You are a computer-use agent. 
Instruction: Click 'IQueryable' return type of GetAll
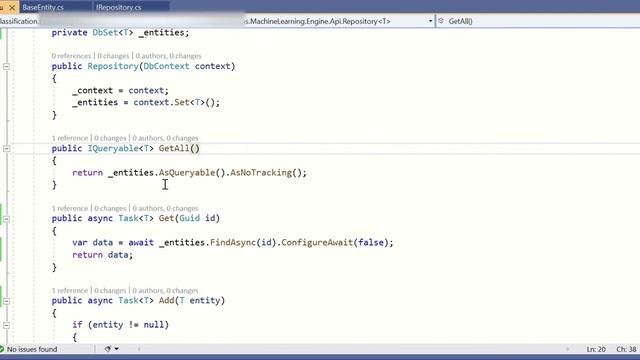click(x=113, y=149)
